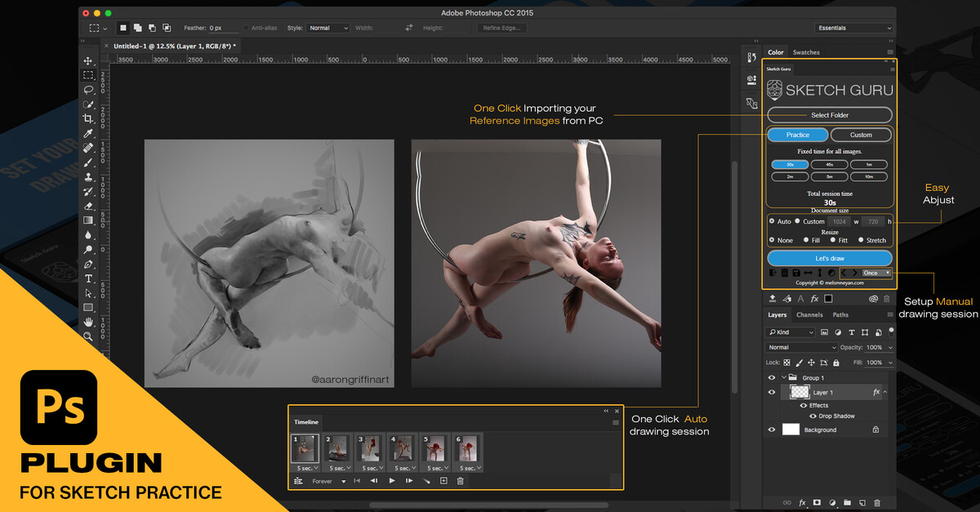
Task: Select the Lasso tool
Action: pos(87,90)
